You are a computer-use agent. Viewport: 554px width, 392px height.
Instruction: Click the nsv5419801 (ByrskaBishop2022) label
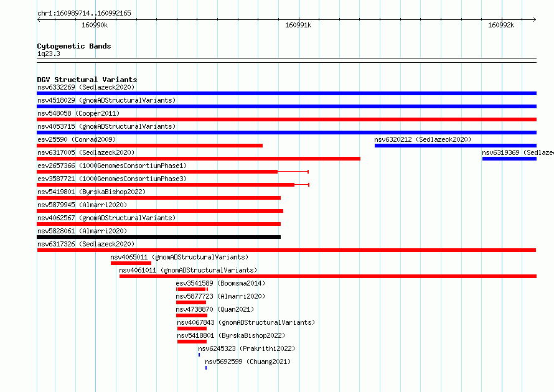[92, 192]
